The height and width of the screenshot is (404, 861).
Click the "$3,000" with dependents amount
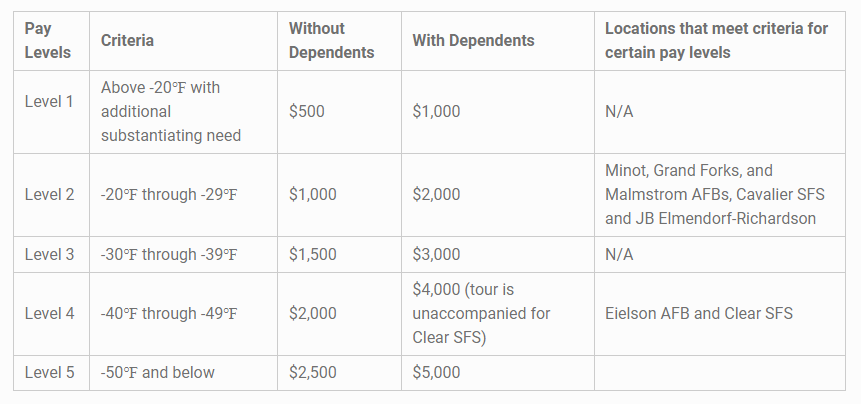coord(436,254)
